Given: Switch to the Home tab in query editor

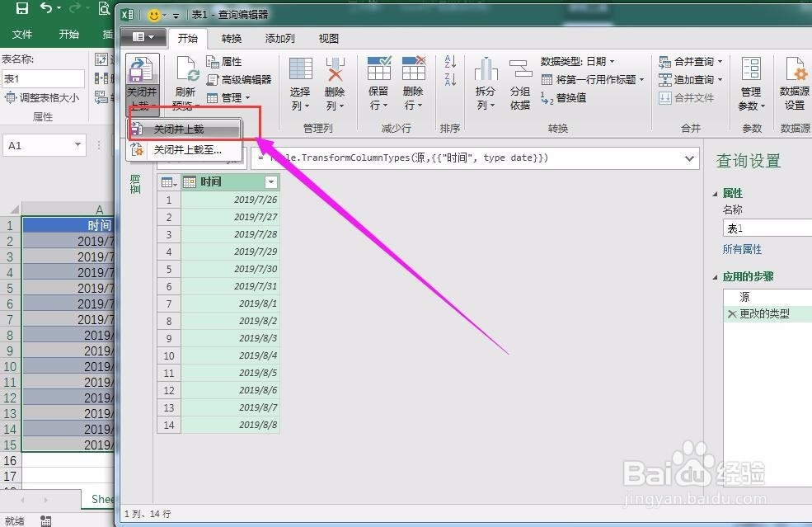Looking at the screenshot, I should 187,38.
